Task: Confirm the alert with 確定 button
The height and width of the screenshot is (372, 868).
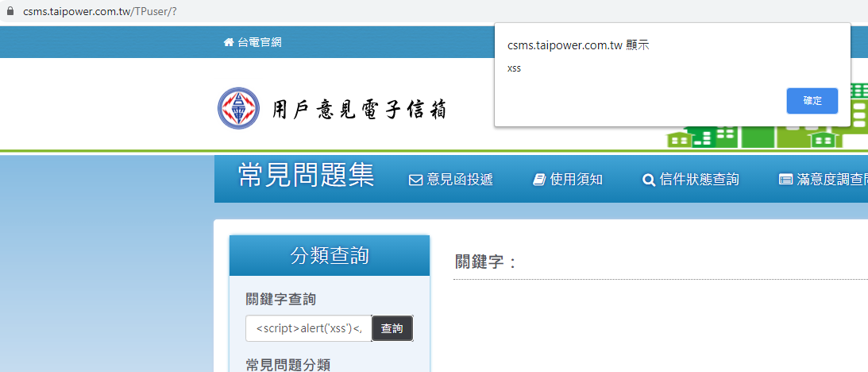Action: point(812,101)
